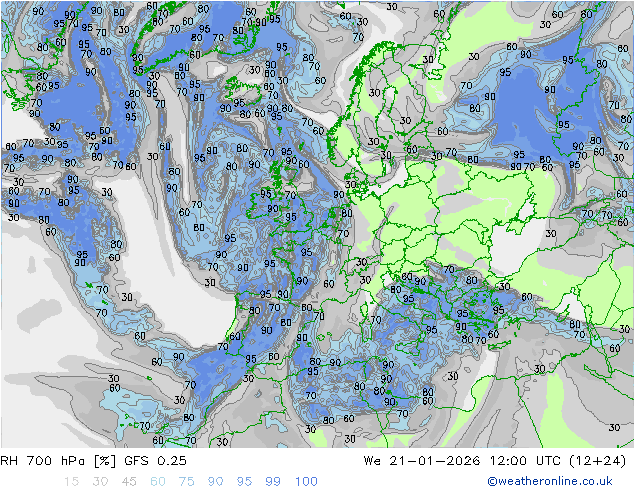Viewport: 634px width, 490px height.
Task: Click the blue 90 in the bottom legend
Action: click(215, 481)
